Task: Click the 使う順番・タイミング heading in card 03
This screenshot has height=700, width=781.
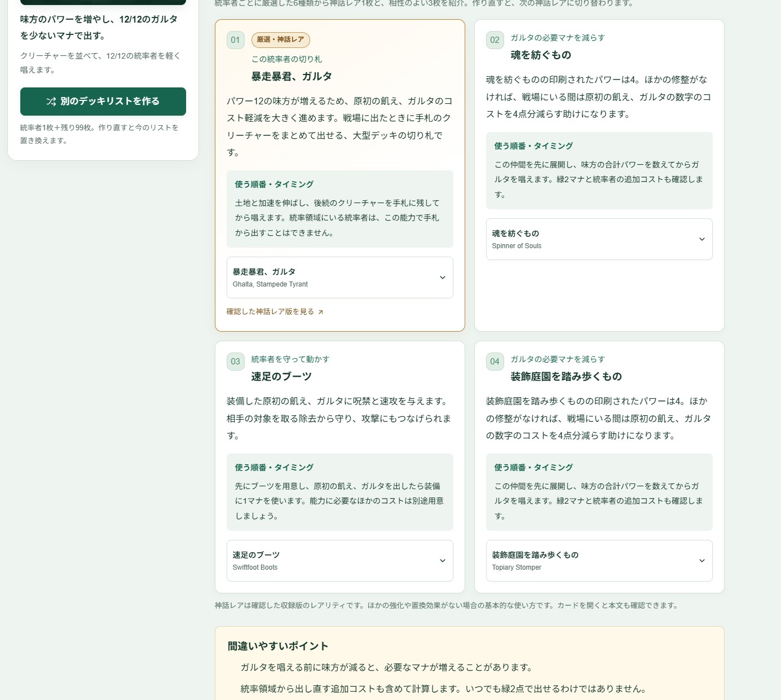Action: pos(274,468)
